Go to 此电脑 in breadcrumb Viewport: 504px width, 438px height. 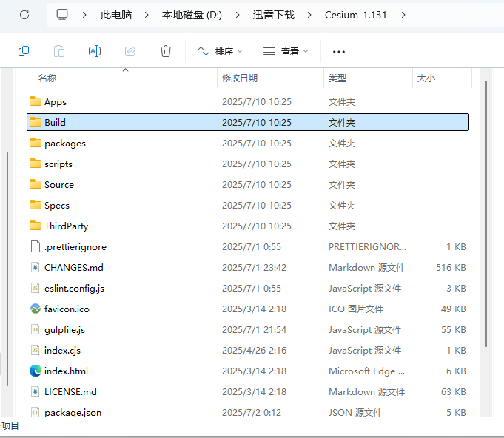116,15
